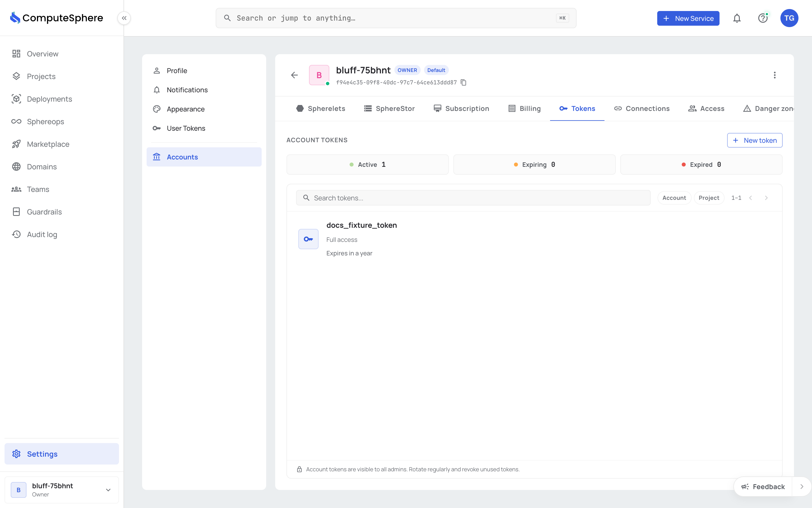The height and width of the screenshot is (508, 812).
Task: Go back using the left arrow
Action: [x=294, y=75]
